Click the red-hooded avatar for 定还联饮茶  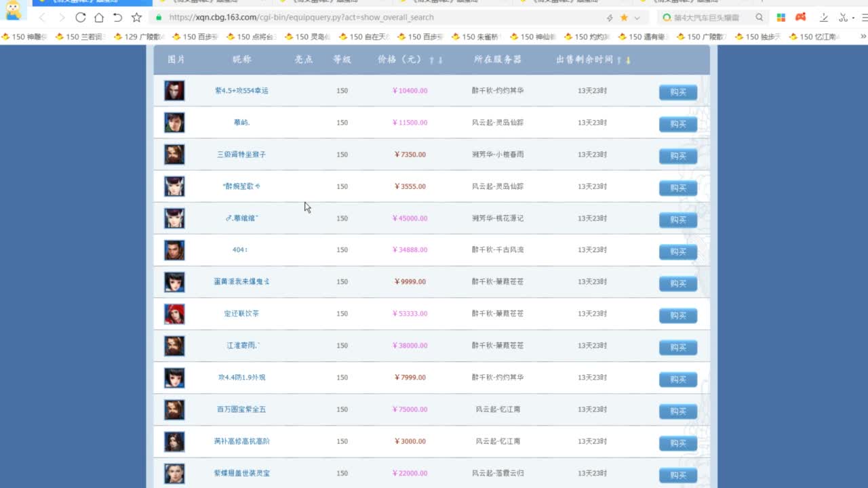click(x=174, y=314)
